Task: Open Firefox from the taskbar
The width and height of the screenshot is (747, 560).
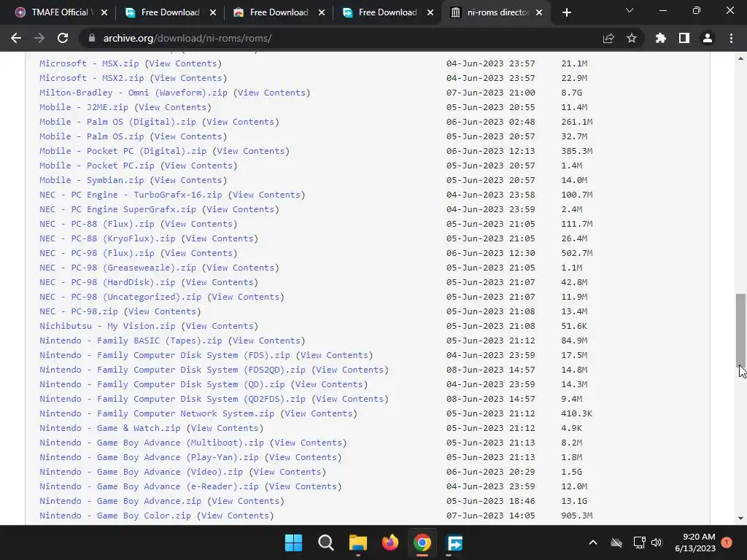Action: 390,542
